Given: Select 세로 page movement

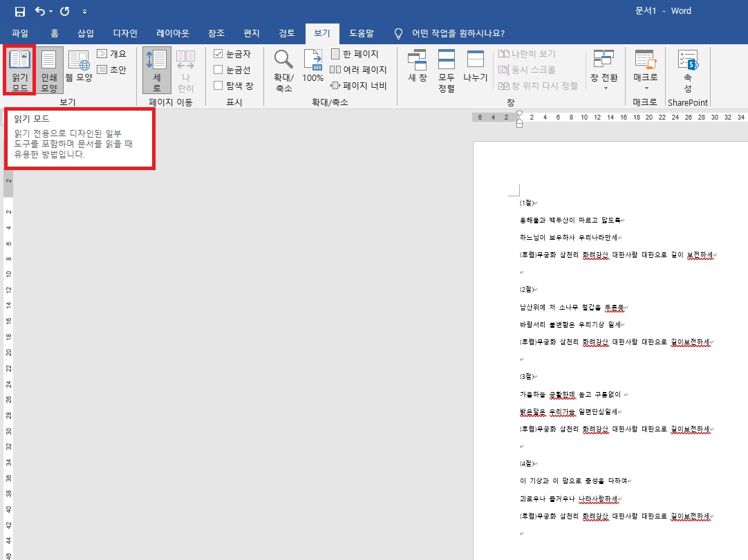Looking at the screenshot, I should point(157,70).
